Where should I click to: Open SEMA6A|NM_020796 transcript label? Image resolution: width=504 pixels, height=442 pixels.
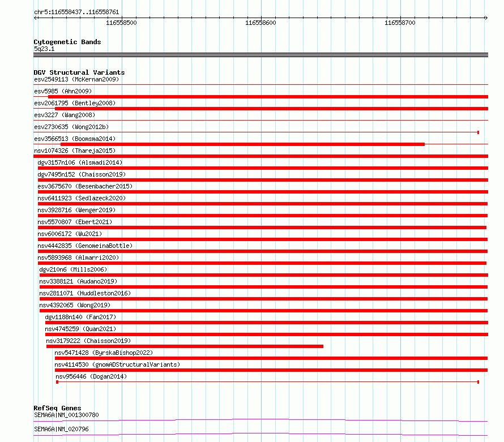[x=61, y=429]
